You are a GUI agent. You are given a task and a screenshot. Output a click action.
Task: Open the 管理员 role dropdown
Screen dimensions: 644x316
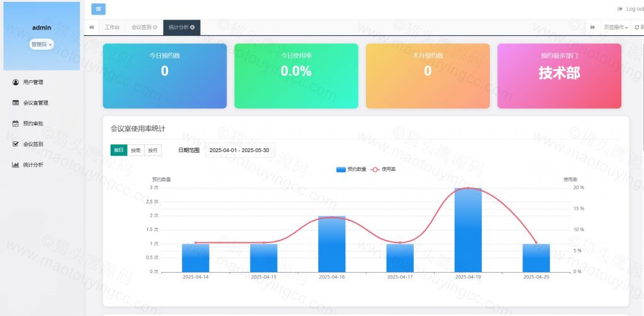(42, 45)
